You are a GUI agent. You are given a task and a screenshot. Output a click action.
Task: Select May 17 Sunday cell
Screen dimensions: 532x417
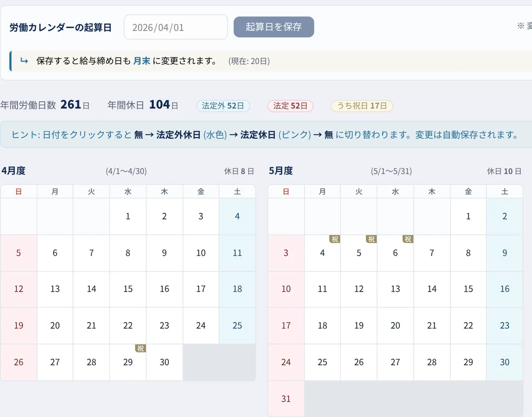[286, 326]
